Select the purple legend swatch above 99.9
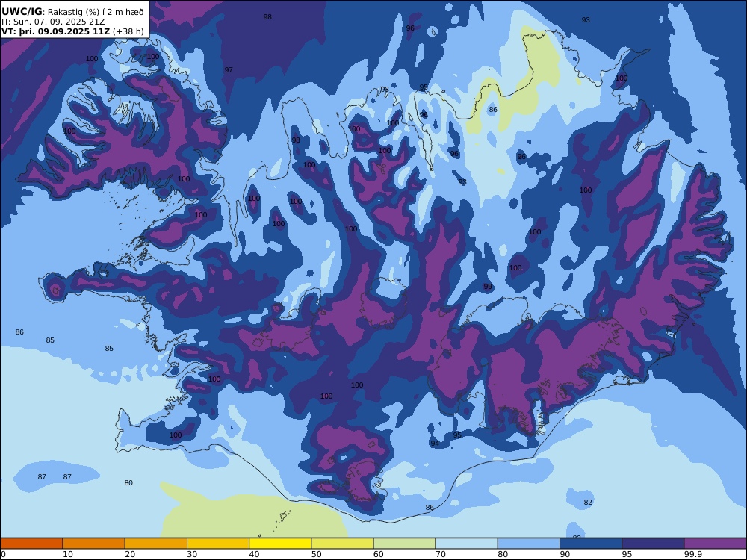This screenshot has height=560, width=747. (715, 544)
